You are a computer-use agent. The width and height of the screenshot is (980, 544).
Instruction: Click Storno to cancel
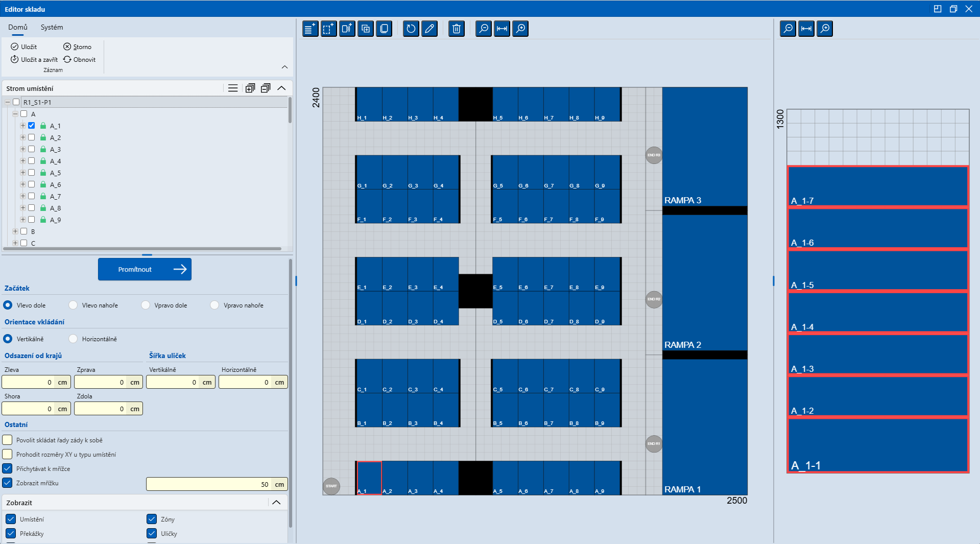click(x=78, y=46)
